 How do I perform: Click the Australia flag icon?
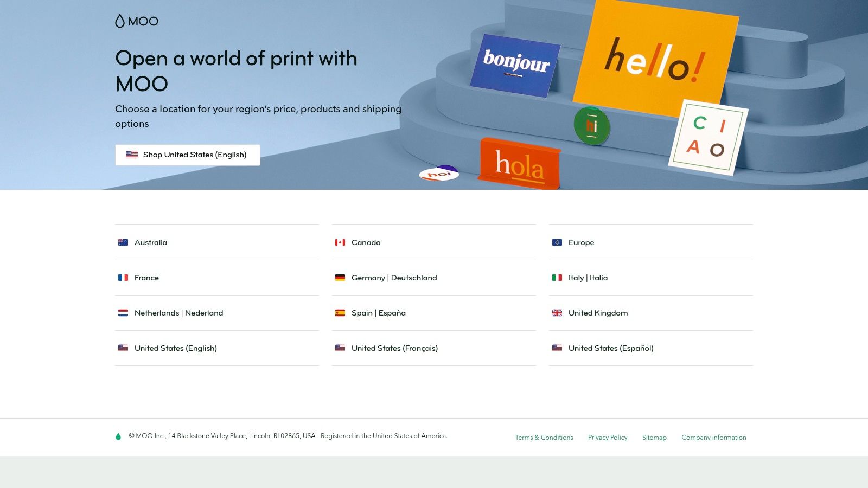coord(123,242)
